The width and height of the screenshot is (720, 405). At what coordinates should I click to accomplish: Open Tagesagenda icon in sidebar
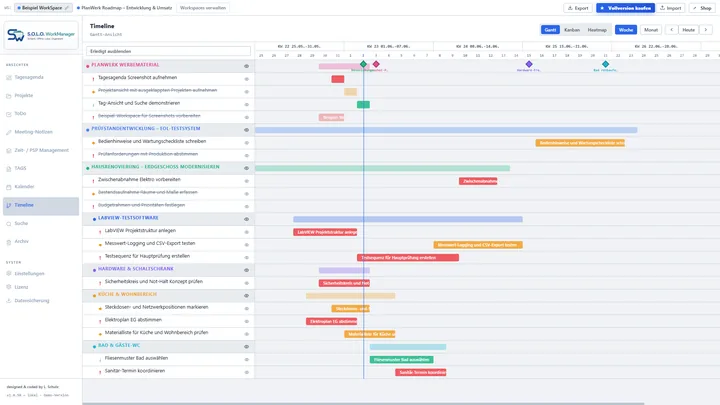(x=9, y=78)
